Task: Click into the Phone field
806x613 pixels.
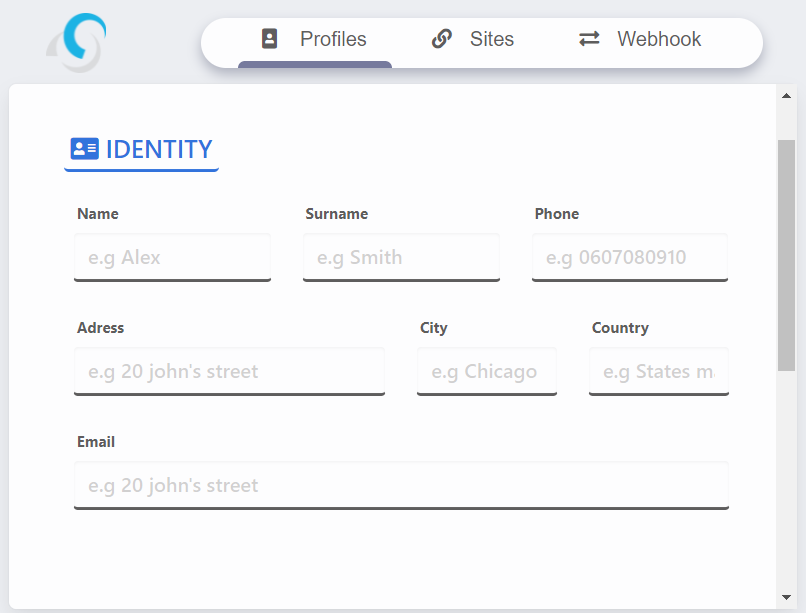Action: click(x=629, y=257)
